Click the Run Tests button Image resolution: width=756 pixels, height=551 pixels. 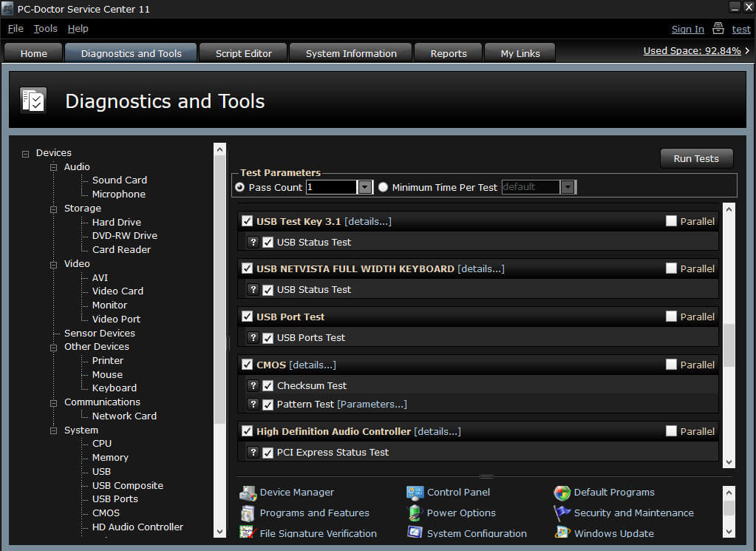(x=696, y=158)
